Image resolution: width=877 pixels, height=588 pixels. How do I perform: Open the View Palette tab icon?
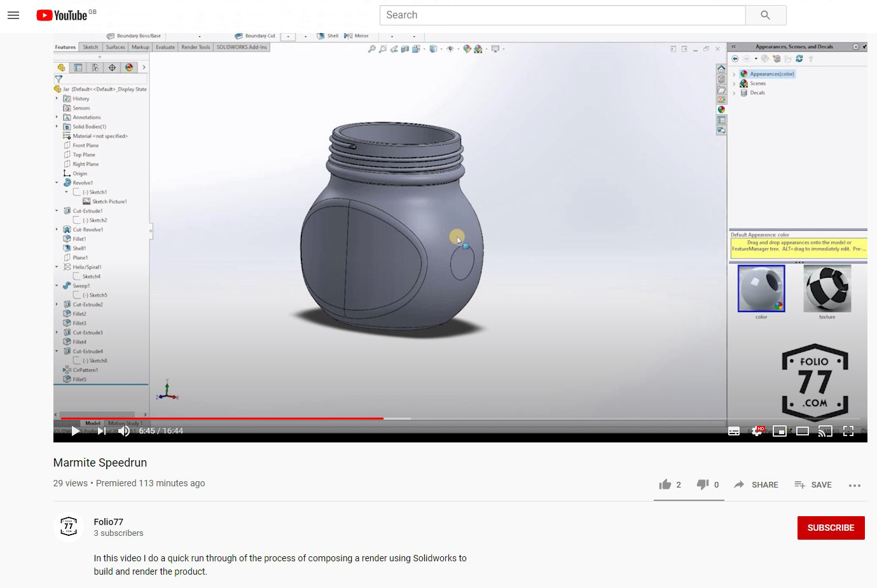pos(721,100)
